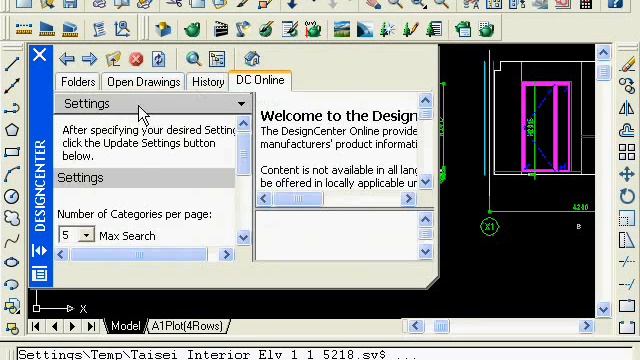The width and height of the screenshot is (640, 360).
Task: Select the Spline tool
Action: pyautogui.click(x=12, y=241)
